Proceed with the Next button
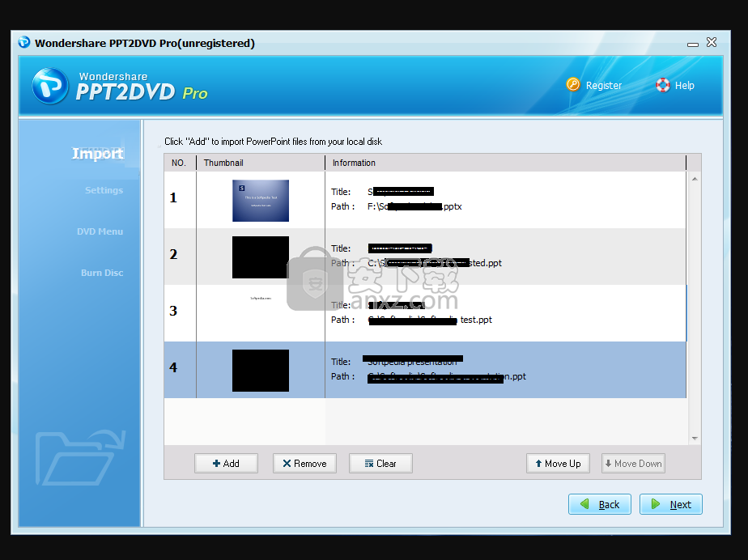The width and height of the screenshot is (748, 560). click(671, 504)
